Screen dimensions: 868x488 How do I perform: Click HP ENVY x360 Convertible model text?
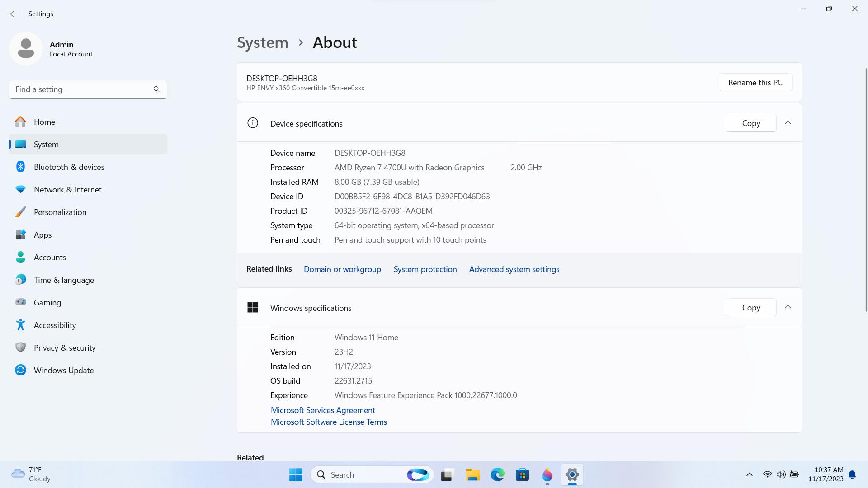coord(305,88)
